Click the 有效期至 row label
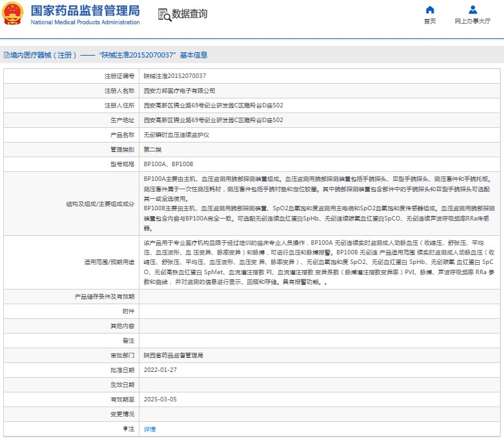This screenshot has height=441, width=504. [122, 399]
